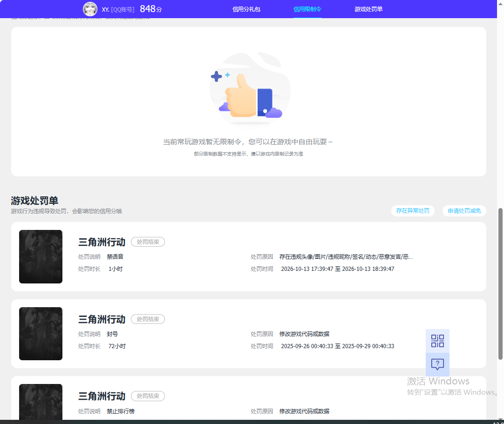Click the 部分限制数据不支持显示 note
The height and width of the screenshot is (424, 504).
[248, 154]
